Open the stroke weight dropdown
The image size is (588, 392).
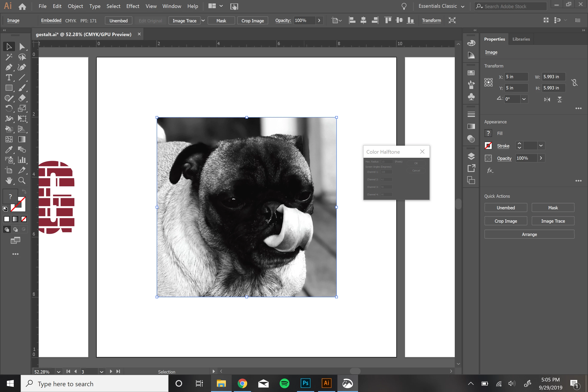pyautogui.click(x=541, y=145)
